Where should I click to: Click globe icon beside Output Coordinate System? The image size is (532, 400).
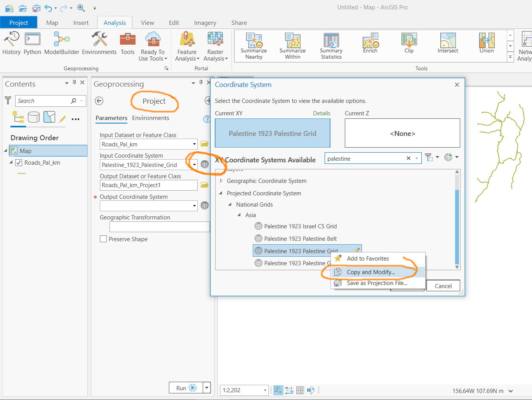(x=205, y=205)
